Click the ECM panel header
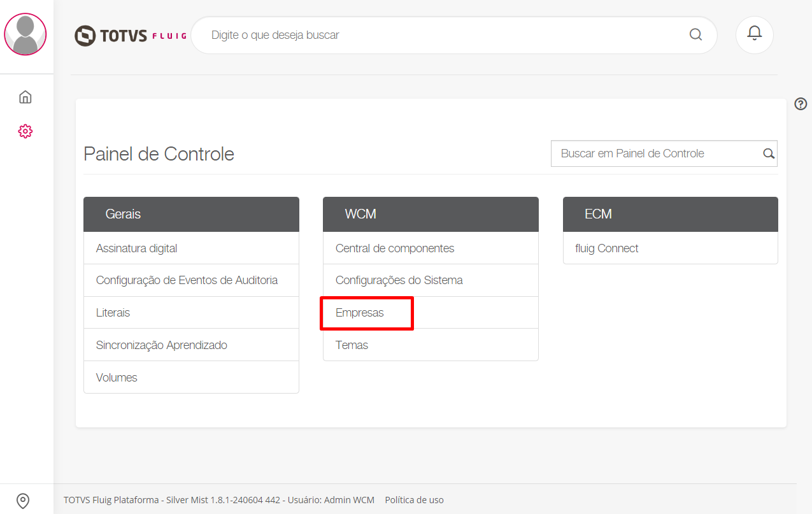 point(671,214)
